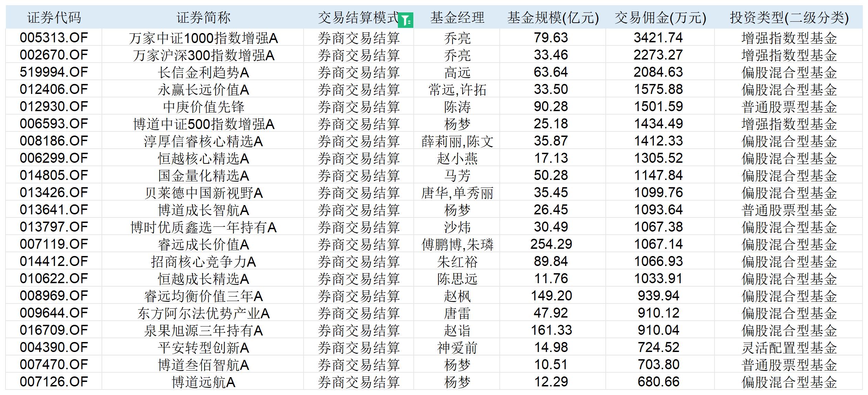Click fund name 东方阿尔法优势产业A

(x=203, y=313)
